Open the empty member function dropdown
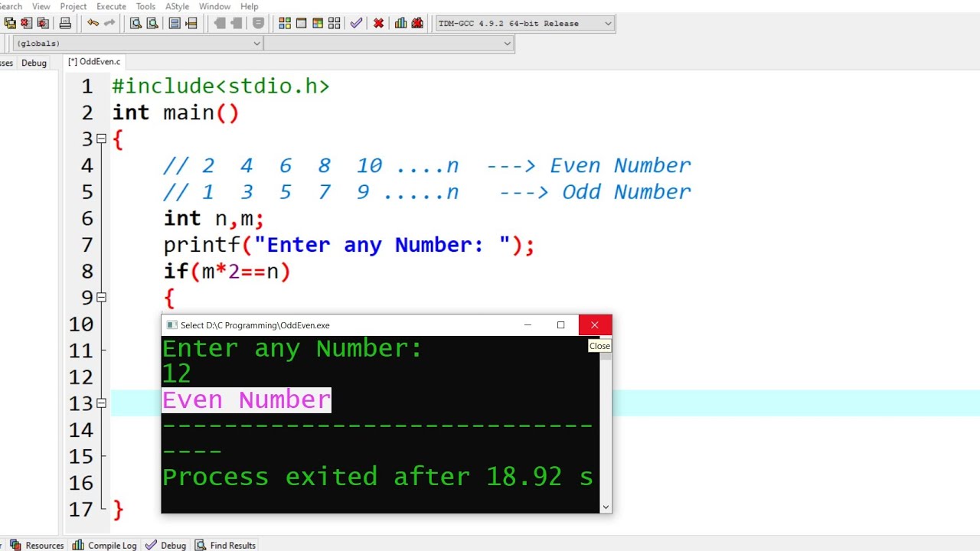Viewport: 980px width, 551px height. coord(388,44)
